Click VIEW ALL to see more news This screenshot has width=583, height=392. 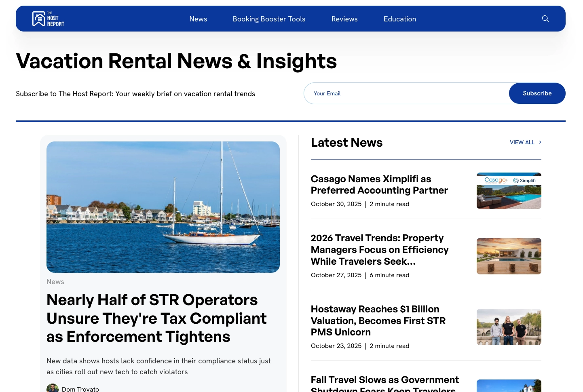coord(522,142)
